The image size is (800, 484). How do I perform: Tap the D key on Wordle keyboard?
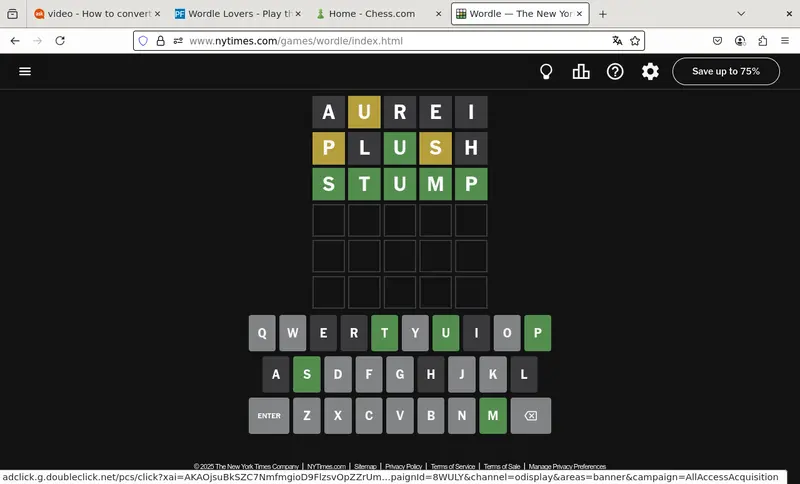(x=338, y=374)
